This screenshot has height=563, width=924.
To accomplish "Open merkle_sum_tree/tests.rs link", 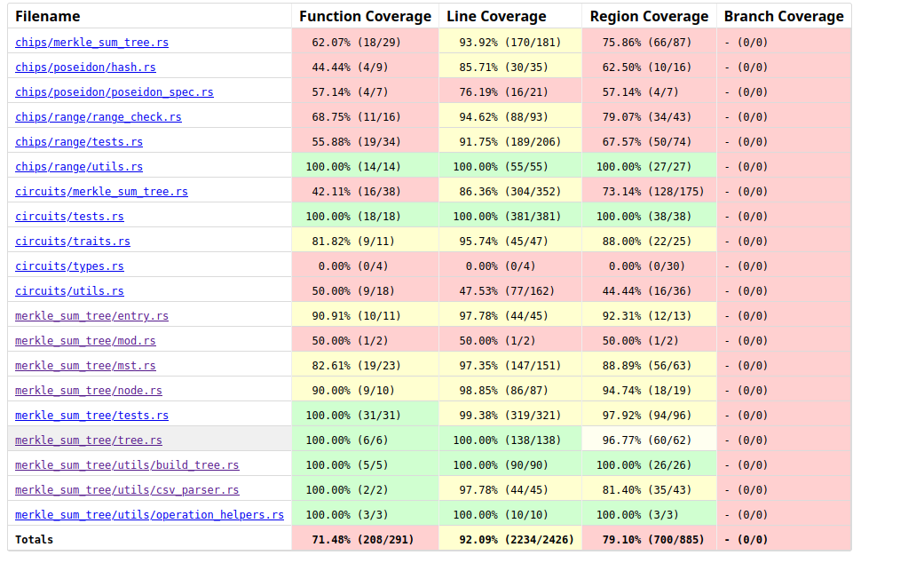I will tap(91, 415).
